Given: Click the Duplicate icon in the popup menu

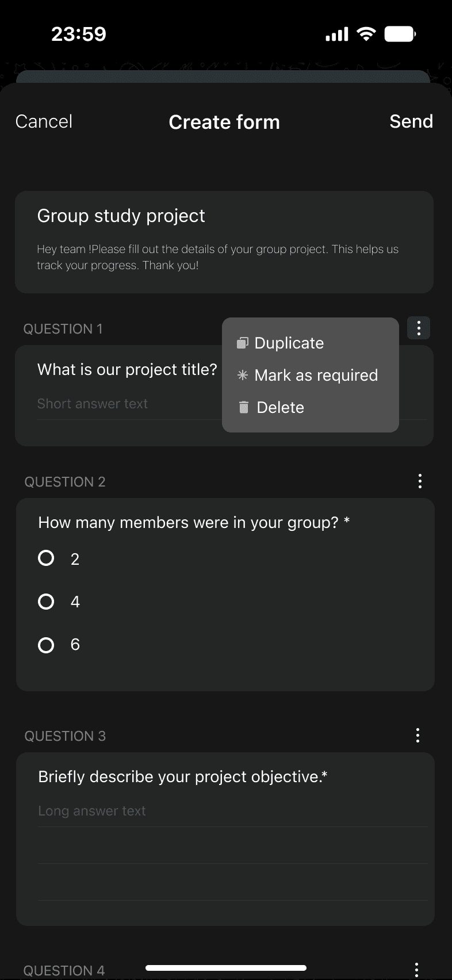Looking at the screenshot, I should [x=243, y=343].
